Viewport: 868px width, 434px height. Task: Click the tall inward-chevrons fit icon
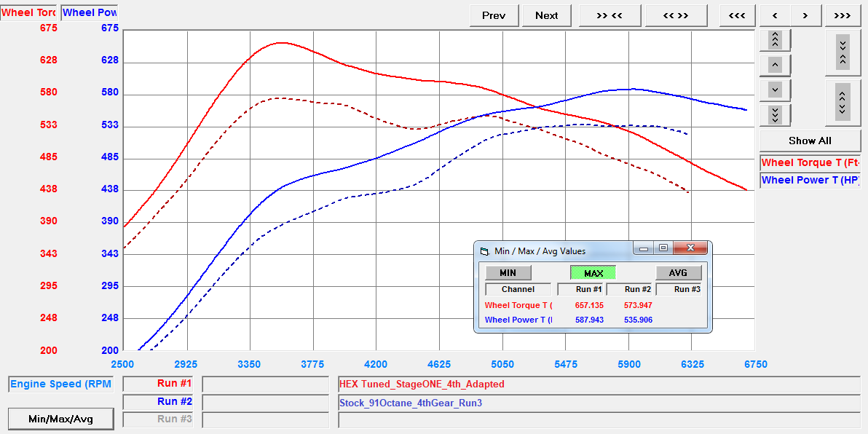point(843,51)
